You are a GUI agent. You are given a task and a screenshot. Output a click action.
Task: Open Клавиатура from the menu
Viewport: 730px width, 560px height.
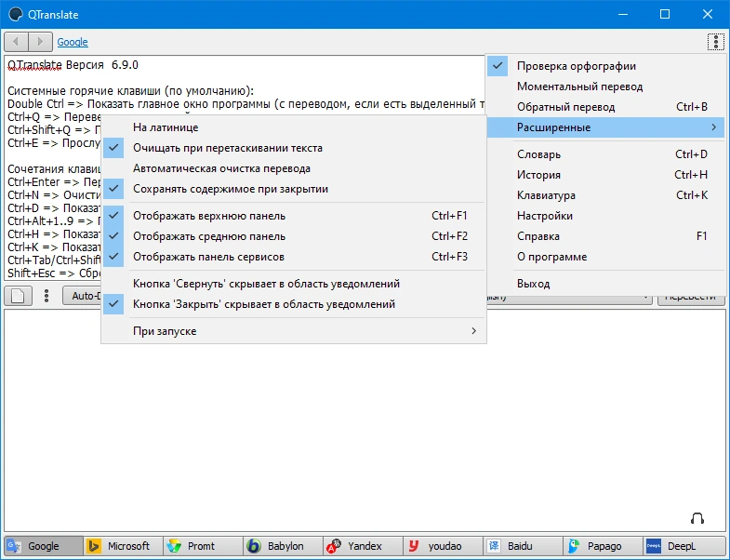click(x=605, y=195)
